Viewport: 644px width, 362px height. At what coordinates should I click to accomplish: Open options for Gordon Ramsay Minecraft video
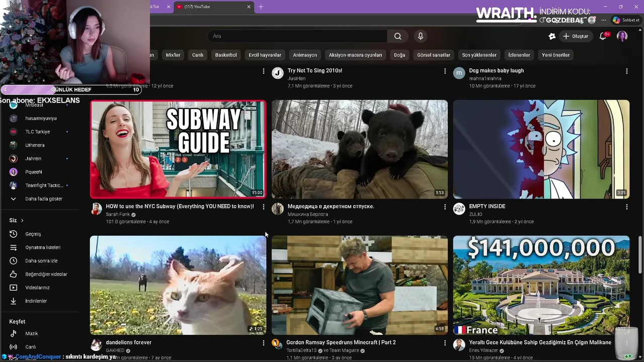tap(445, 343)
